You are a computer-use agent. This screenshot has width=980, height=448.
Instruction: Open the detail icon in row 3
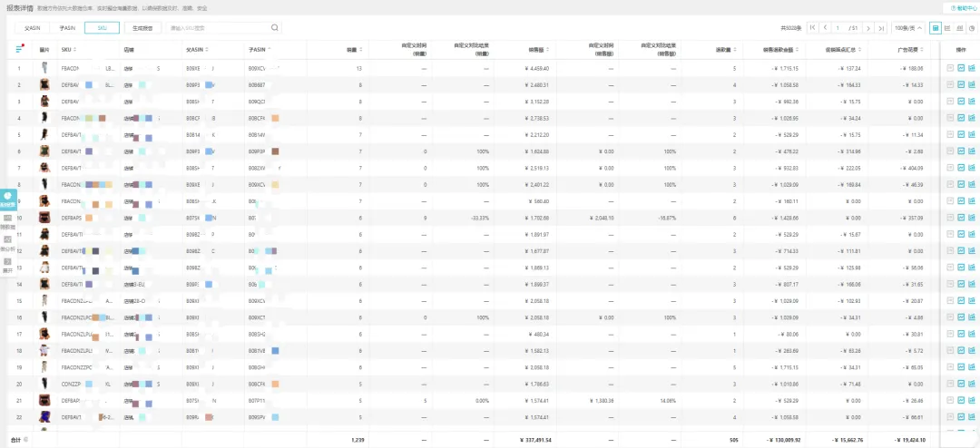(951, 101)
